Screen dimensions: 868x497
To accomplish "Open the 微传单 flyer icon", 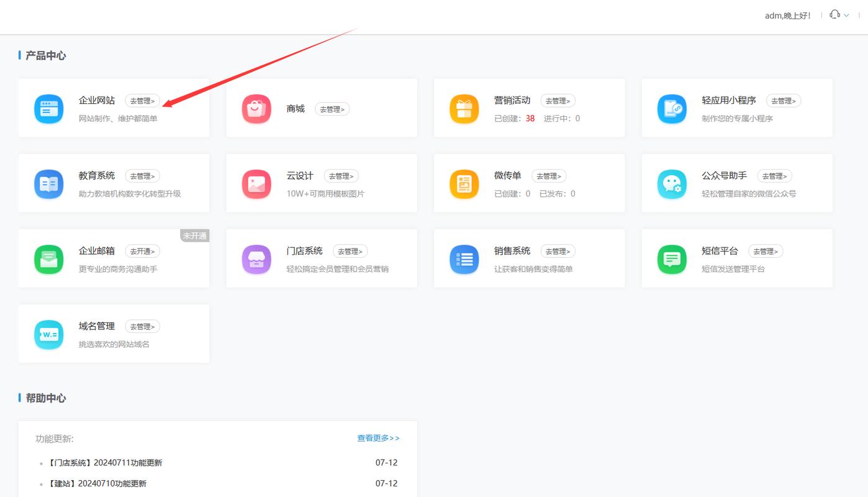I will pos(464,185).
